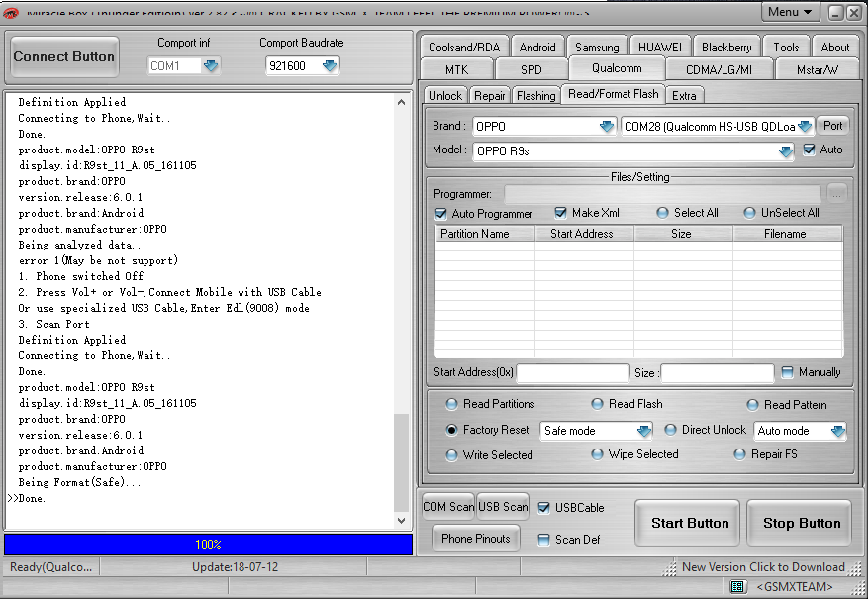
Task: Click the Filename column header
Action: [788, 234]
